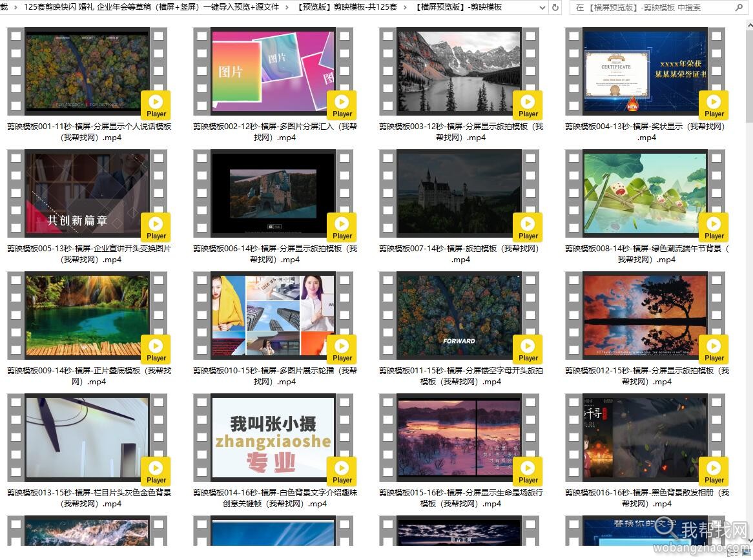Select file name 剪映模板014-16秒-横屏-白色背景文字介绍趣味创意关键帧
The image size is (753, 560).
click(275, 498)
